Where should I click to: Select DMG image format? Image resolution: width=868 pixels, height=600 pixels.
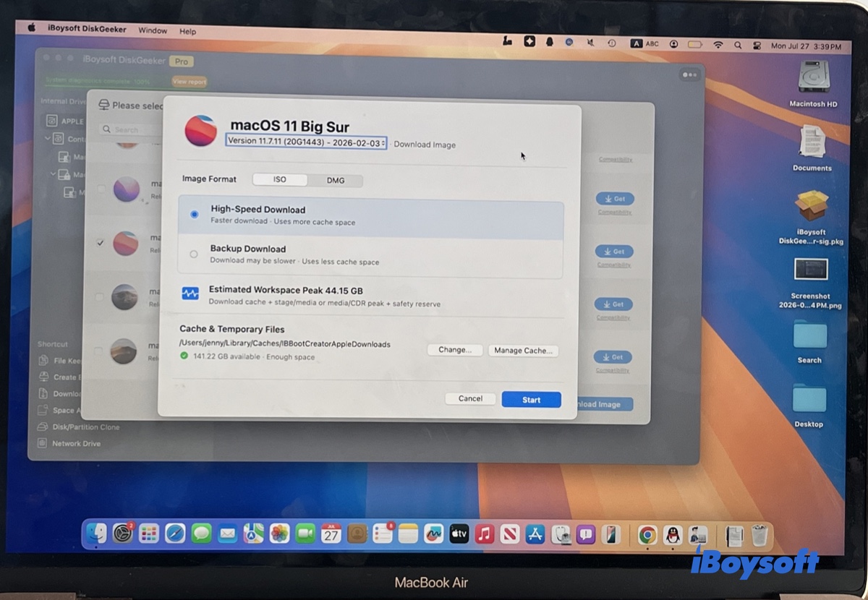pyautogui.click(x=336, y=180)
